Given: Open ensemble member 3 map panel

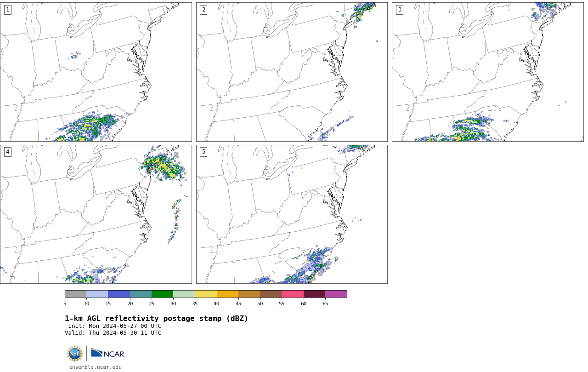Looking at the screenshot, I should (487, 72).
